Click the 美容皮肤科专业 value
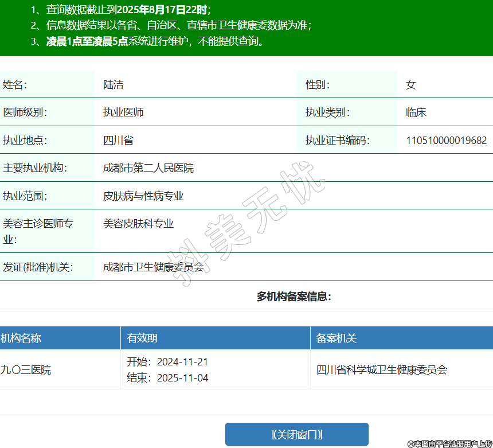493x448 pixels. [138, 224]
